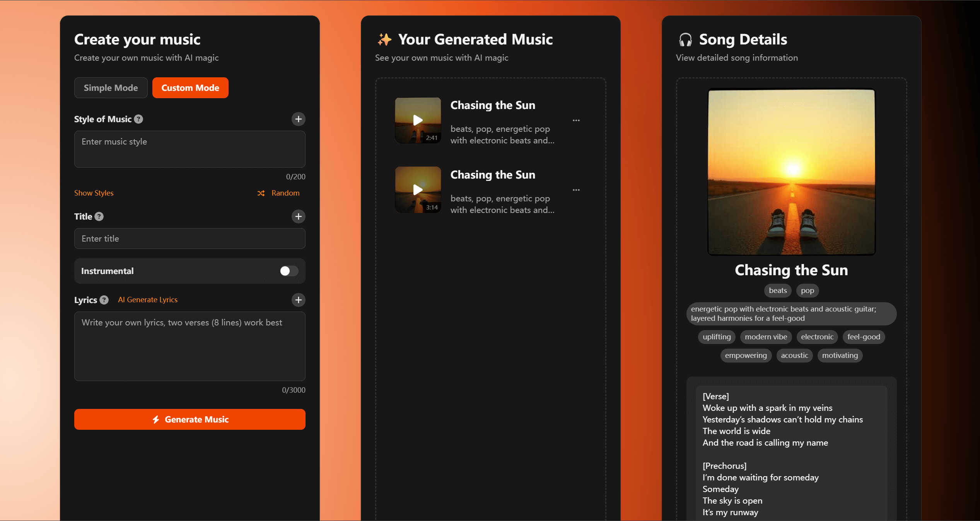Switch to Simple Mode
The image size is (980, 521).
pyautogui.click(x=111, y=88)
